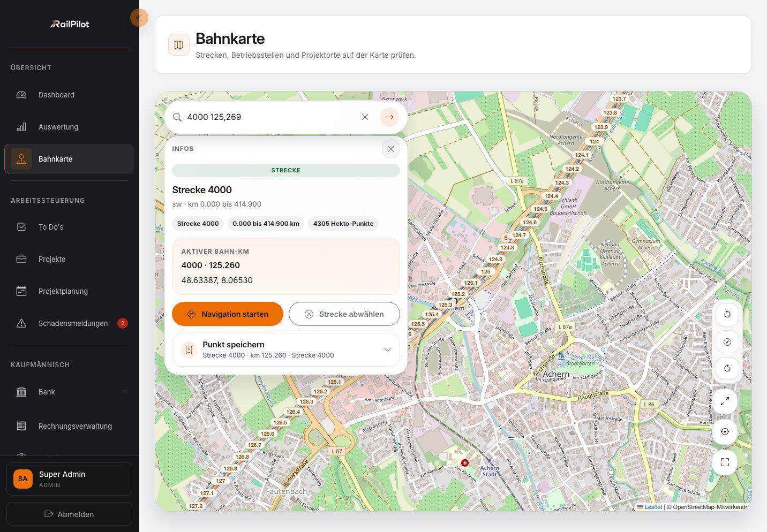The height and width of the screenshot is (532, 767).
Task: Click the search submit arrow button
Action: tap(389, 117)
